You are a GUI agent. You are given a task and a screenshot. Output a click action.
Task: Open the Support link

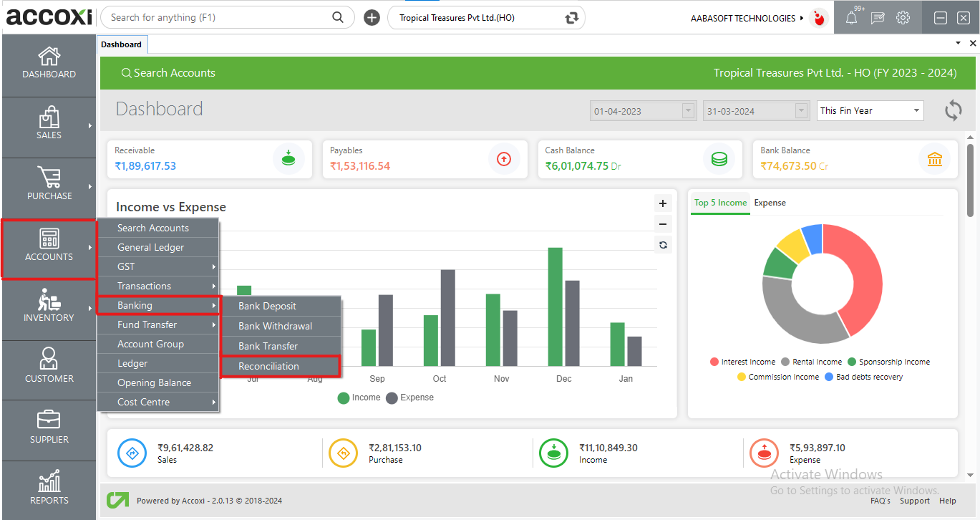coord(914,501)
